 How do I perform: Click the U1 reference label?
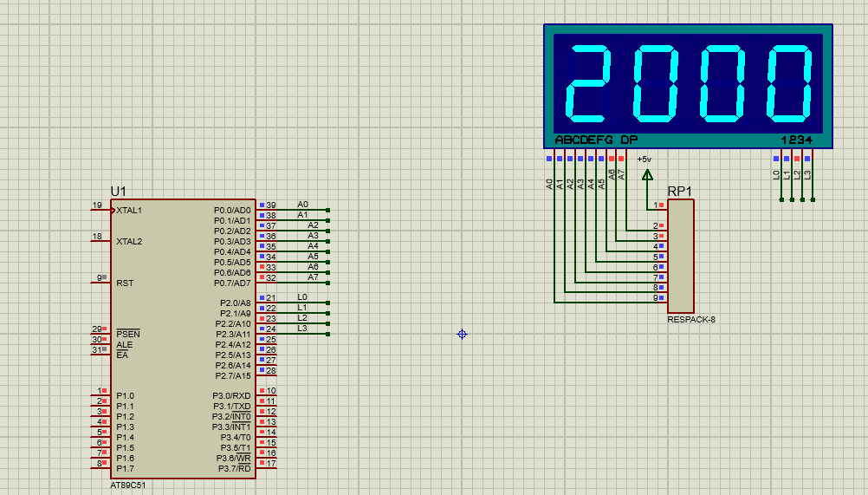click(119, 192)
